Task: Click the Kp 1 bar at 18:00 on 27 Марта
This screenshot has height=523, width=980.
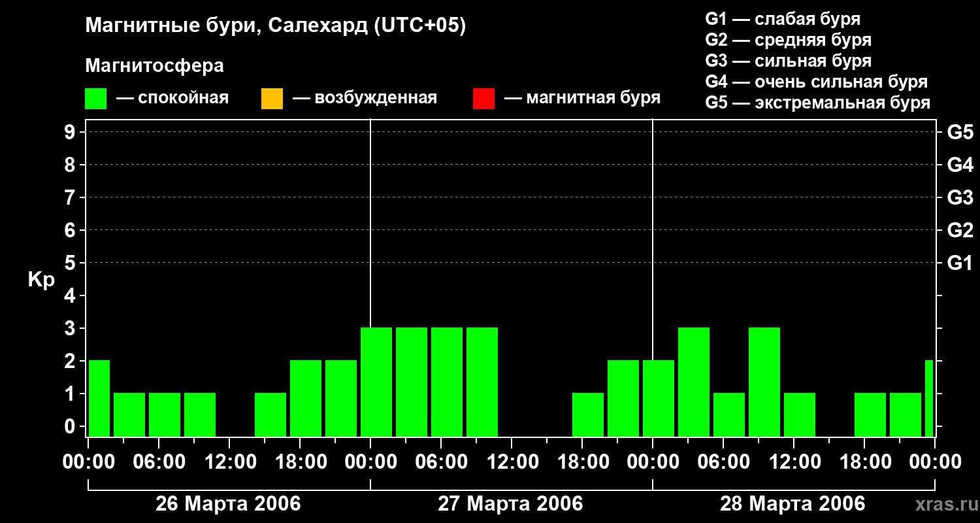Action: pyautogui.click(x=588, y=414)
